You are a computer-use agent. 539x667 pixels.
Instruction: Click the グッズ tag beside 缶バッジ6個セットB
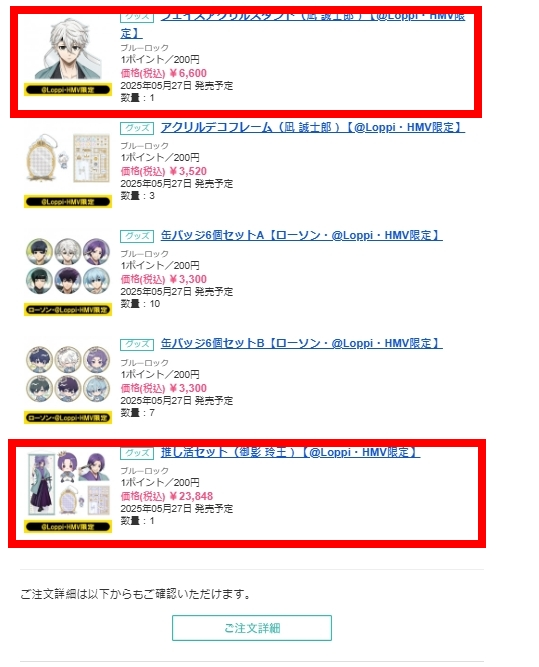coord(137,344)
